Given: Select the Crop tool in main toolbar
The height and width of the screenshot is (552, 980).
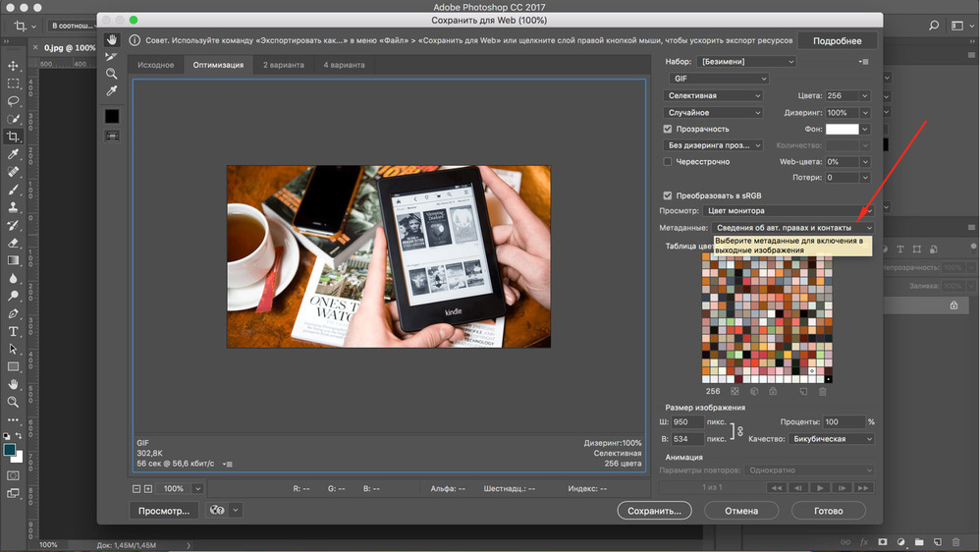Looking at the screenshot, I should [x=13, y=137].
